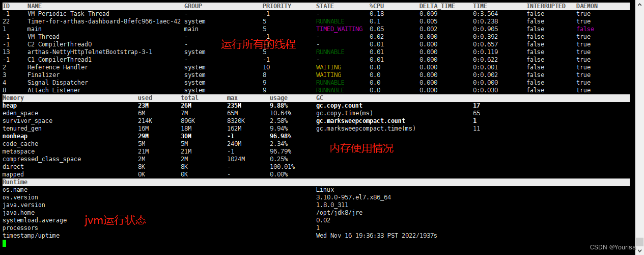Click the GC header label

(x=320, y=98)
